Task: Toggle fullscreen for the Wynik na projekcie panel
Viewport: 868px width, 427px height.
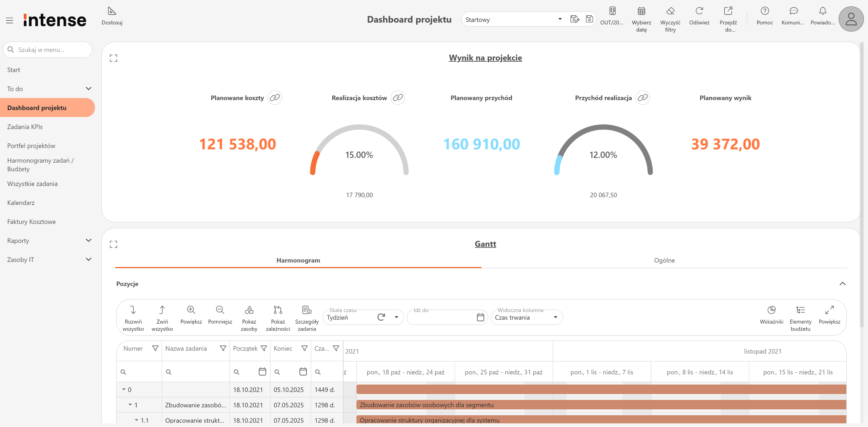Action: (x=114, y=58)
